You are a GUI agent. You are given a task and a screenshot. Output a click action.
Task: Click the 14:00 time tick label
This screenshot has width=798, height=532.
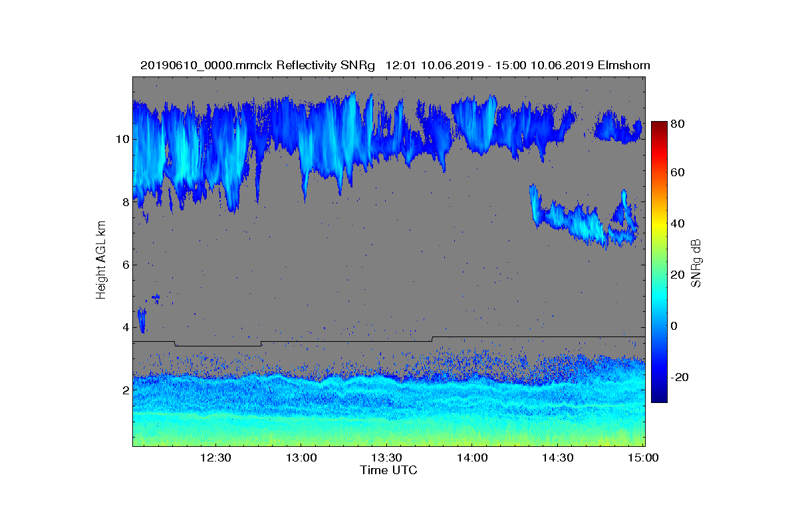point(472,458)
